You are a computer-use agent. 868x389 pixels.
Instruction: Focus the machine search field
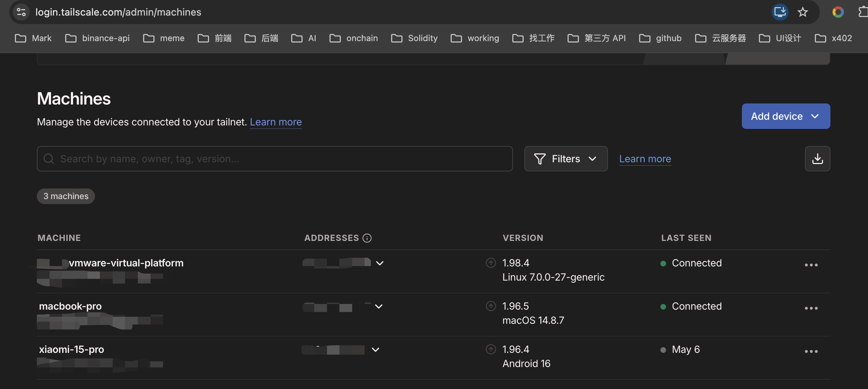[x=275, y=159]
